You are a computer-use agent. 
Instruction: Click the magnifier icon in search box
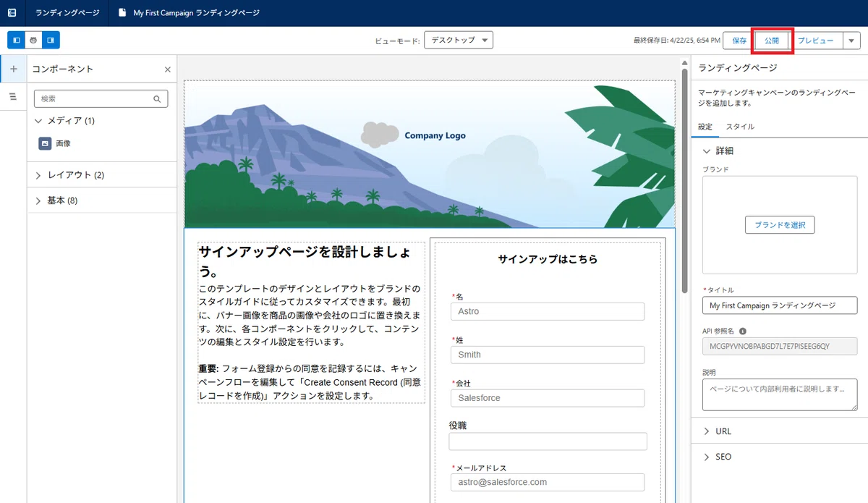[157, 99]
